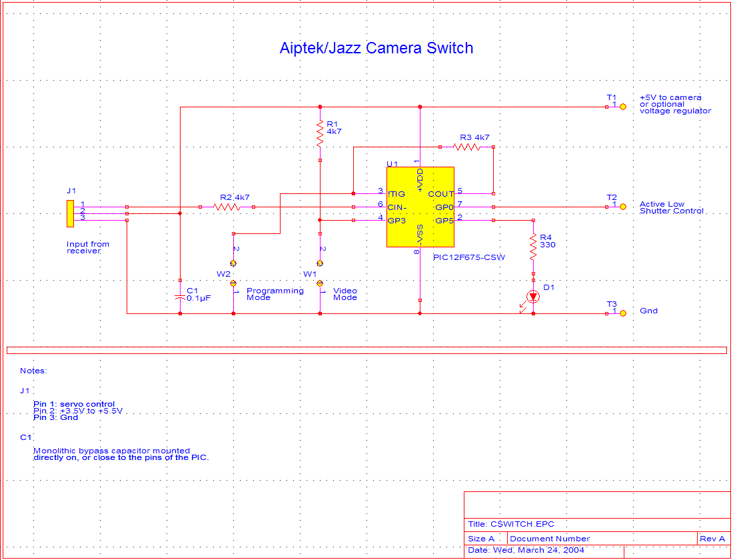
Task: Select the title 'Aiptek/Jazz Camera Switch'
Action: coord(376,48)
